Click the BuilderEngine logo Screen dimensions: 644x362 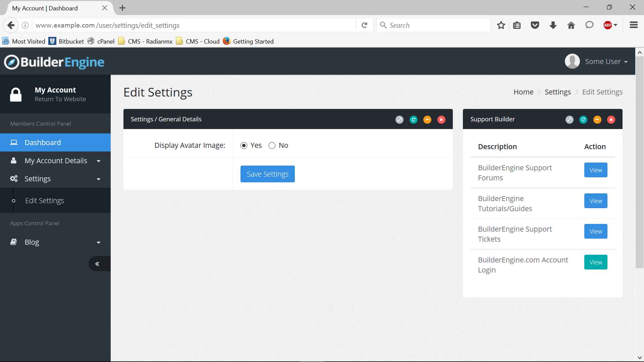pyautogui.click(x=54, y=62)
